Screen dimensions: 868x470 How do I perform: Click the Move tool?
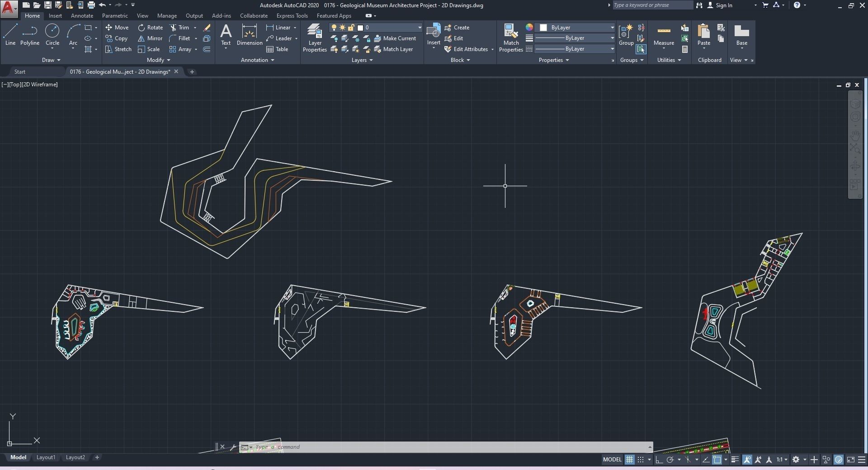coord(117,28)
